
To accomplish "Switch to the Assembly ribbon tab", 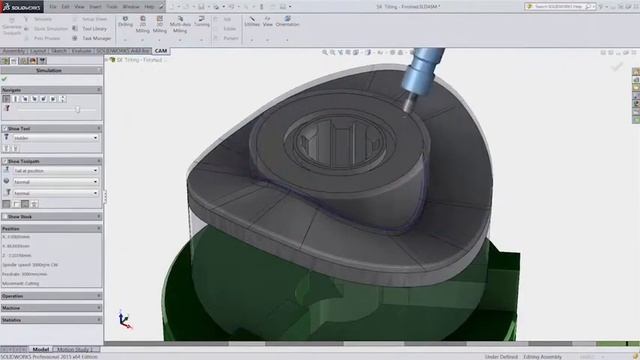I will (14, 51).
